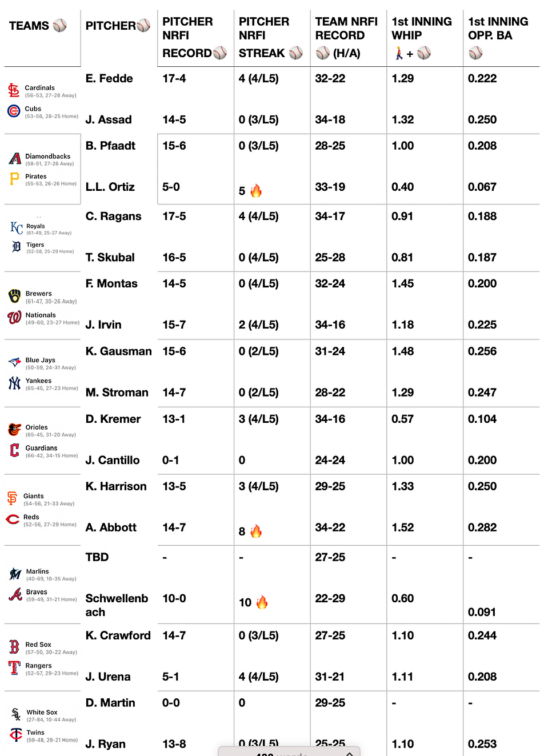Click fire icon beside Abbott's streak
This screenshot has width=560, height=756.
256,531
